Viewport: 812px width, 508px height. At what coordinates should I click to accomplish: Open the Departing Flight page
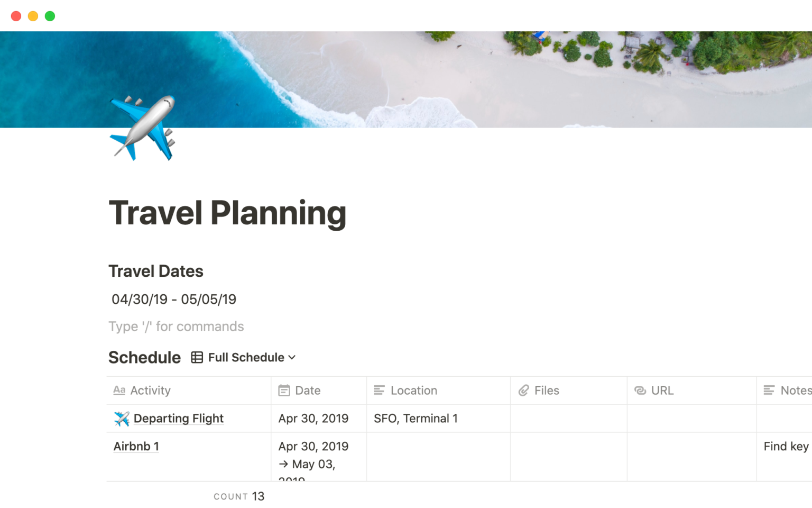pyautogui.click(x=179, y=419)
